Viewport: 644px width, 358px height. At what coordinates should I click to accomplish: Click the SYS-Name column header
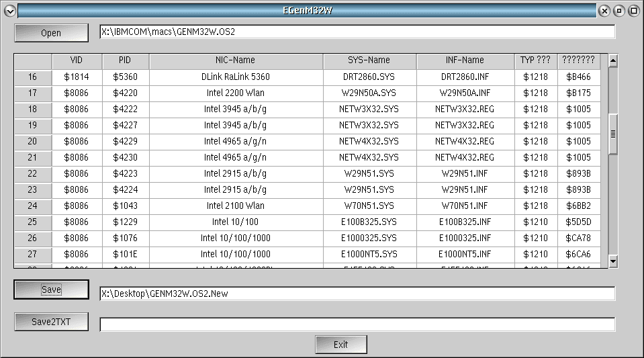point(369,60)
